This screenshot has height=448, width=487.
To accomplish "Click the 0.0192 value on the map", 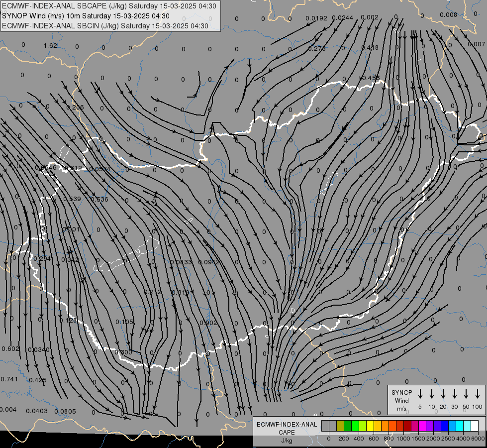I will pyautogui.click(x=316, y=18).
